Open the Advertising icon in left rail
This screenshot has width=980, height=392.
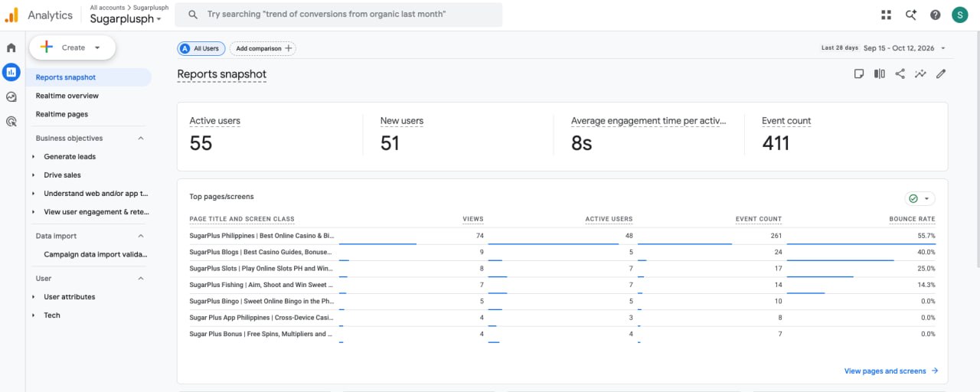[11, 121]
